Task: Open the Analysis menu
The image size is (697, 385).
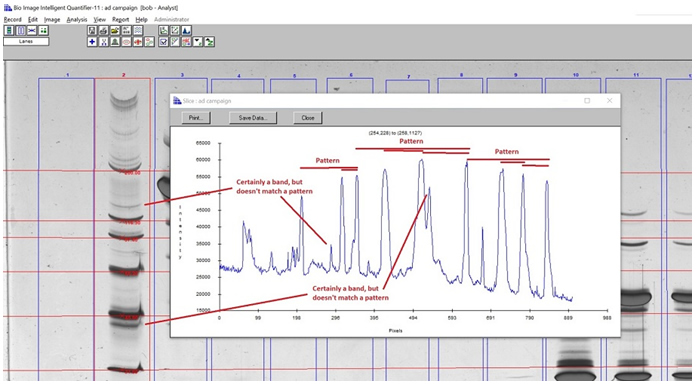Action: point(77,20)
